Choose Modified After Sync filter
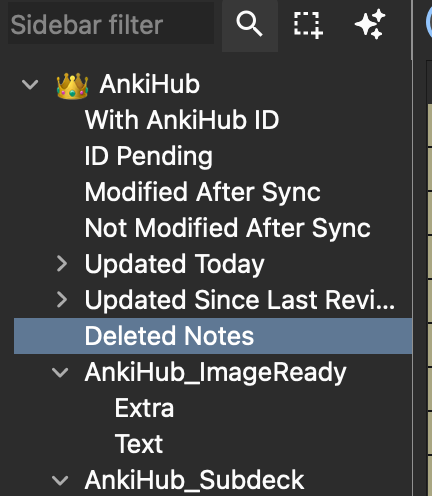The width and height of the screenshot is (432, 496). coord(203,192)
